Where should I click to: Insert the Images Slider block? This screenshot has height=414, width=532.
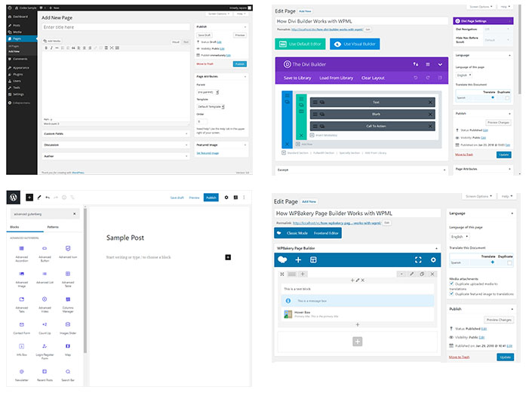[68, 328]
